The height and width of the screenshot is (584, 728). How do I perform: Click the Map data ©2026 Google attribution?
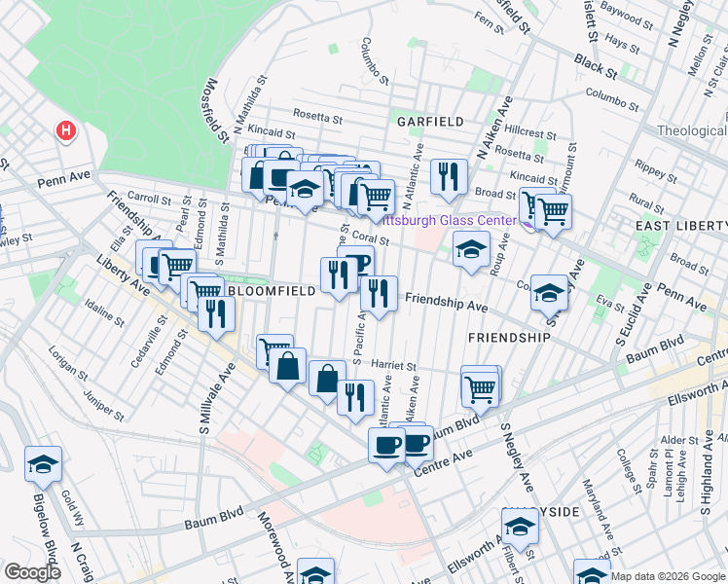point(668,576)
